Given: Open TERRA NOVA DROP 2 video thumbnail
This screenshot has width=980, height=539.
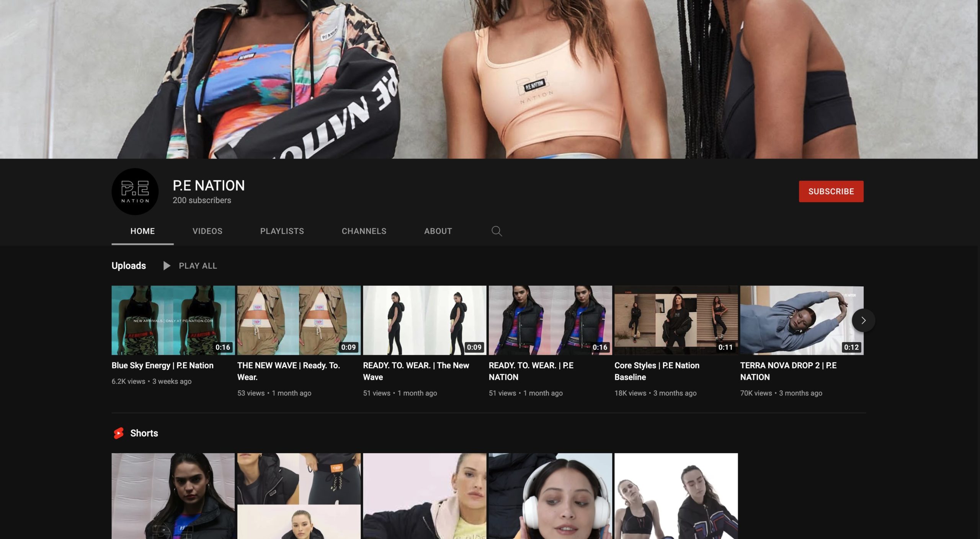Looking at the screenshot, I should [x=802, y=320].
